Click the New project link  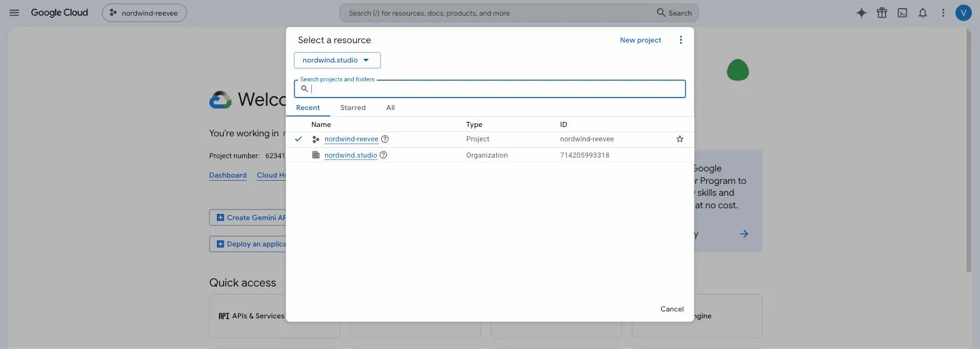pos(640,40)
